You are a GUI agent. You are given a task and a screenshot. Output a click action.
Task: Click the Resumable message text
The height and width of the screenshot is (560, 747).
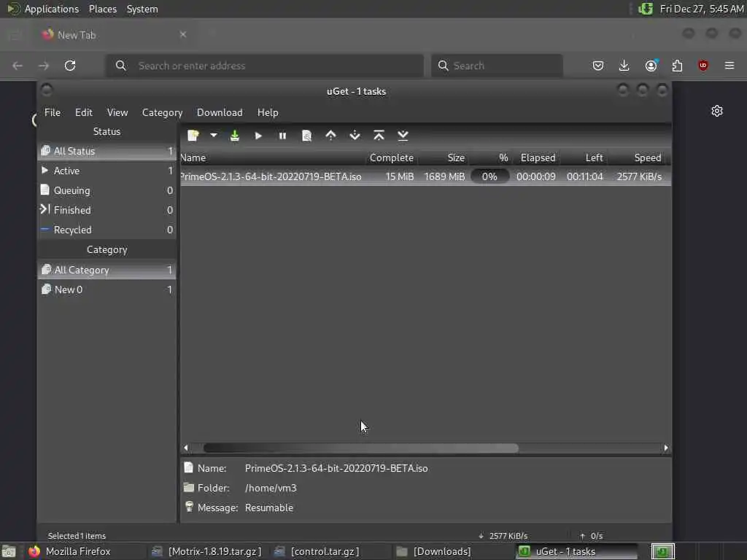click(x=269, y=507)
